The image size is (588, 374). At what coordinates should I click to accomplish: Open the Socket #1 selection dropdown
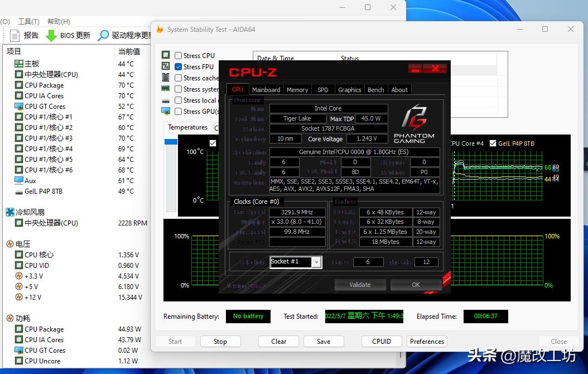click(317, 262)
